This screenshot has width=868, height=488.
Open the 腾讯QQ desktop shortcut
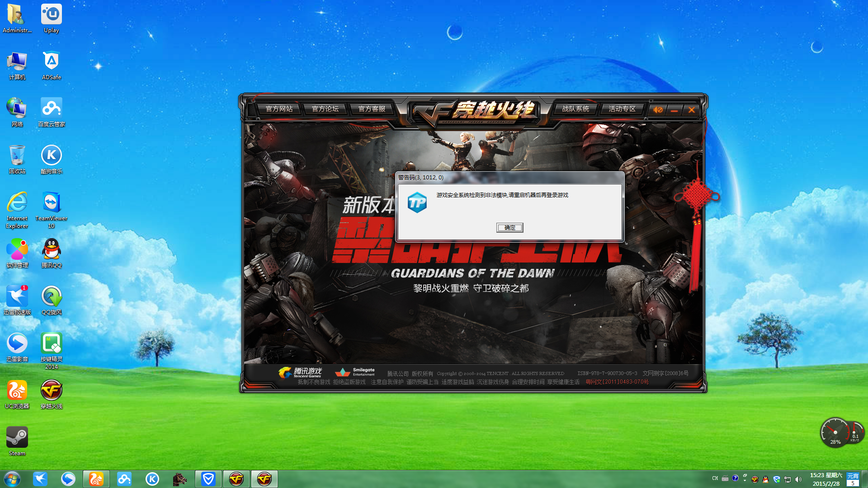(x=52, y=253)
